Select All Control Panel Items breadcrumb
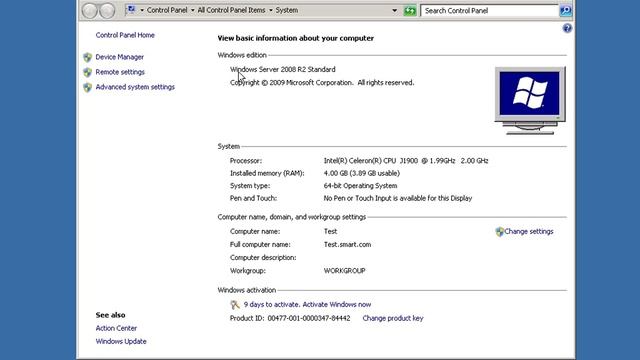Viewport: 640px width, 360px height. [x=231, y=10]
